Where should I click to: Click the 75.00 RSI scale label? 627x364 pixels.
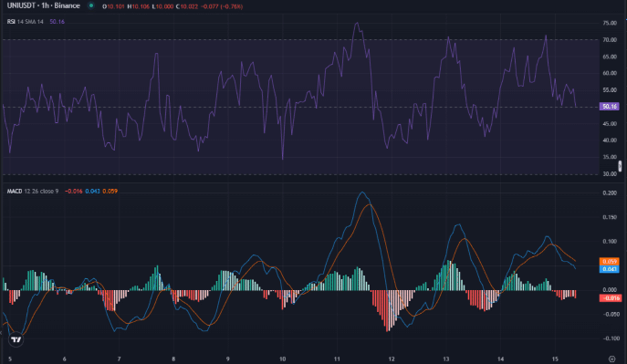point(610,23)
